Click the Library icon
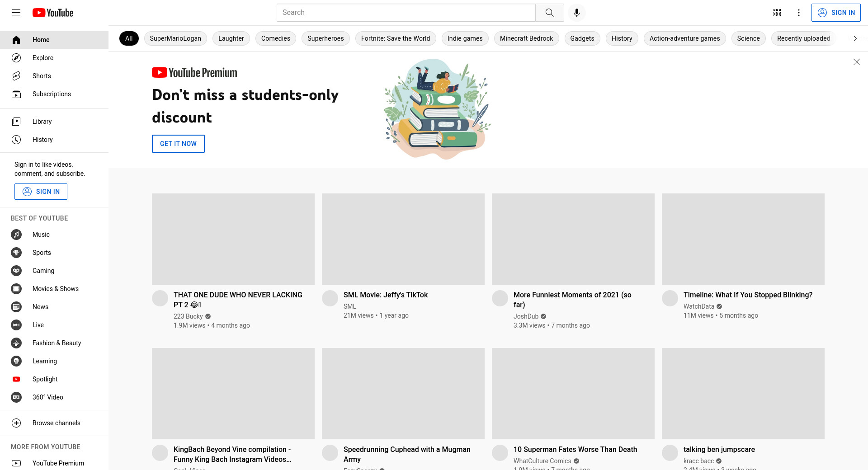This screenshot has height=470, width=868. tap(16, 122)
